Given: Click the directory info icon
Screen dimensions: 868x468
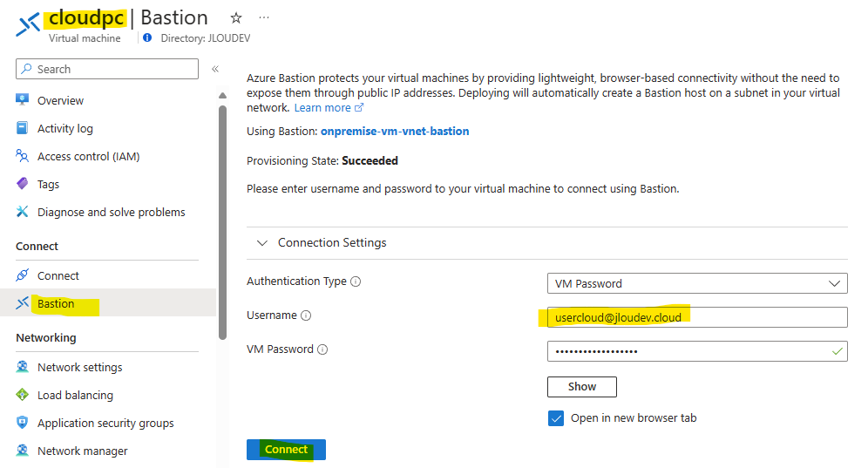Looking at the screenshot, I should (x=147, y=37).
